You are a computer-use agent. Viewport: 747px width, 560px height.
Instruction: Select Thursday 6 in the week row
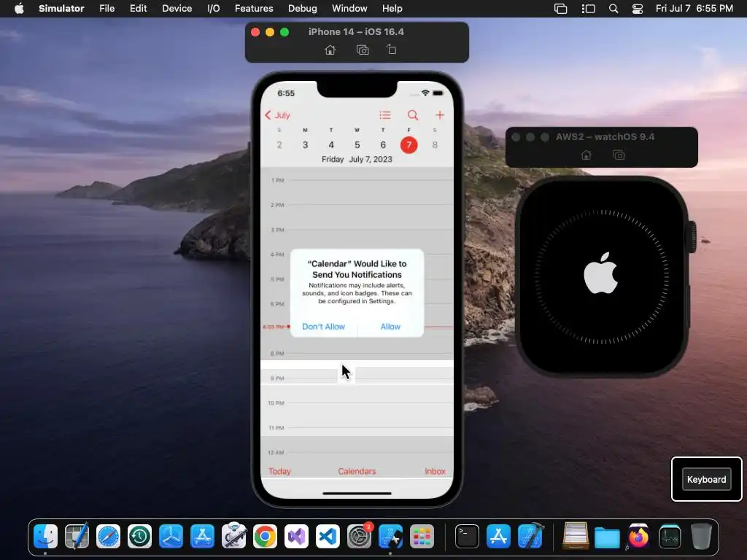tap(383, 145)
